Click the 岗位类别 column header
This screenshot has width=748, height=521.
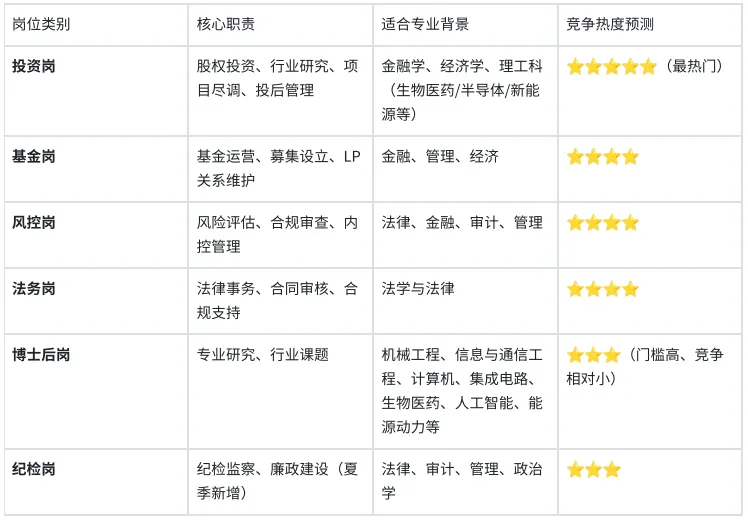pyautogui.click(x=41, y=24)
